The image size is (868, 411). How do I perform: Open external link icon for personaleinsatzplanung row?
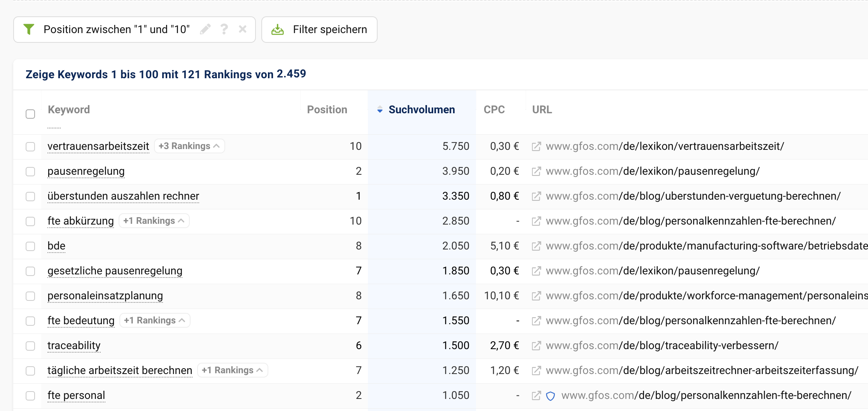[536, 296]
